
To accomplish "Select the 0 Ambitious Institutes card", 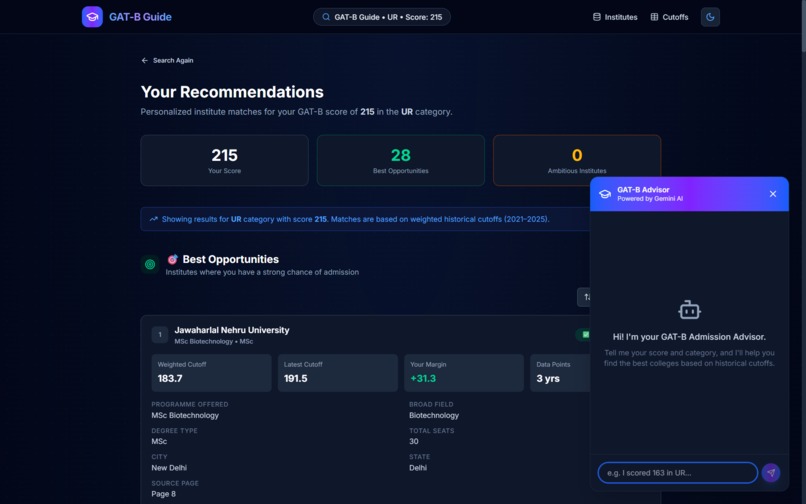I will pos(577,160).
